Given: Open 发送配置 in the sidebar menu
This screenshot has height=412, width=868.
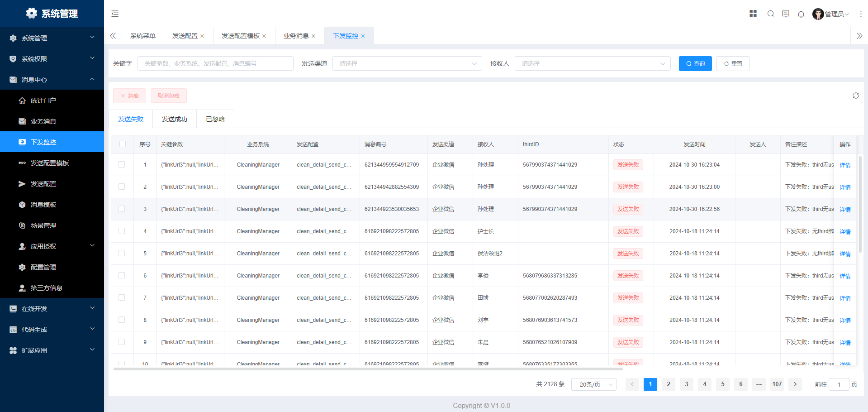Looking at the screenshot, I should tap(43, 184).
